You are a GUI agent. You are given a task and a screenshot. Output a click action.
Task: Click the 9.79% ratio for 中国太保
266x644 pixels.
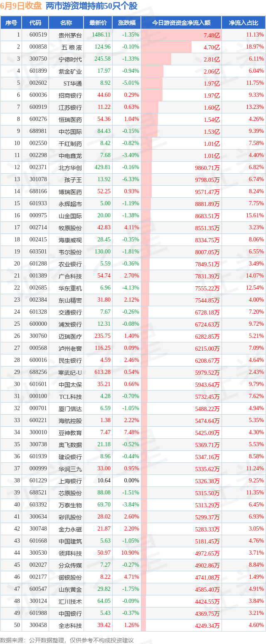click(x=256, y=384)
